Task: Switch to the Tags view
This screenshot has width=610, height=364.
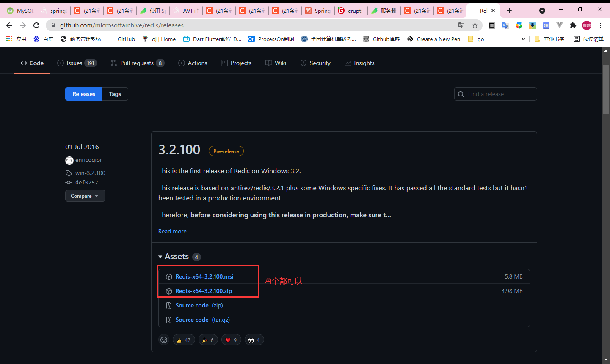Action: pos(115,94)
